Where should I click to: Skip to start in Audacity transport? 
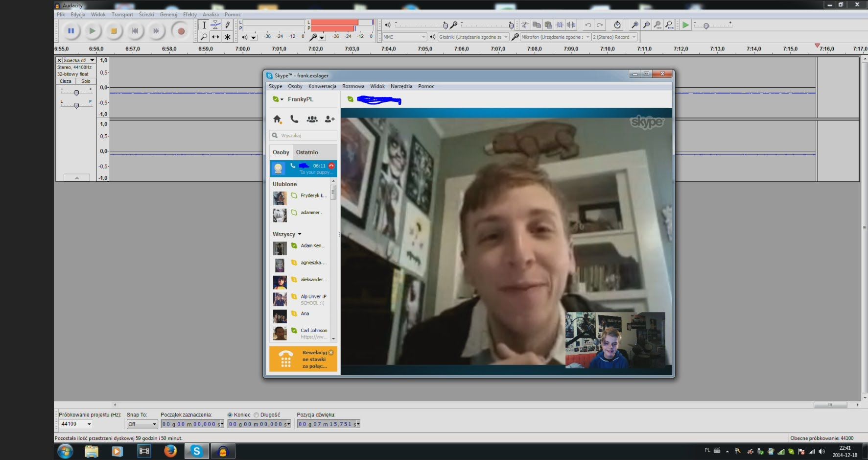point(135,31)
